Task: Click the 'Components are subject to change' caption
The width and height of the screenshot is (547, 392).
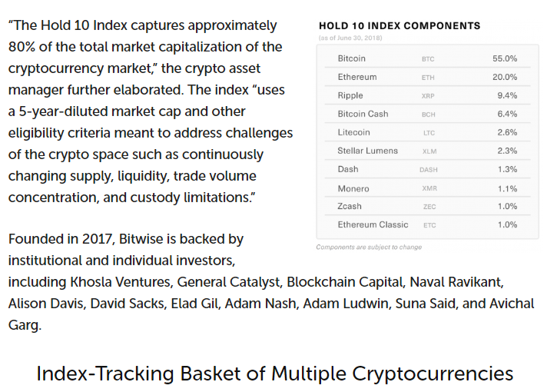Action: coord(369,247)
